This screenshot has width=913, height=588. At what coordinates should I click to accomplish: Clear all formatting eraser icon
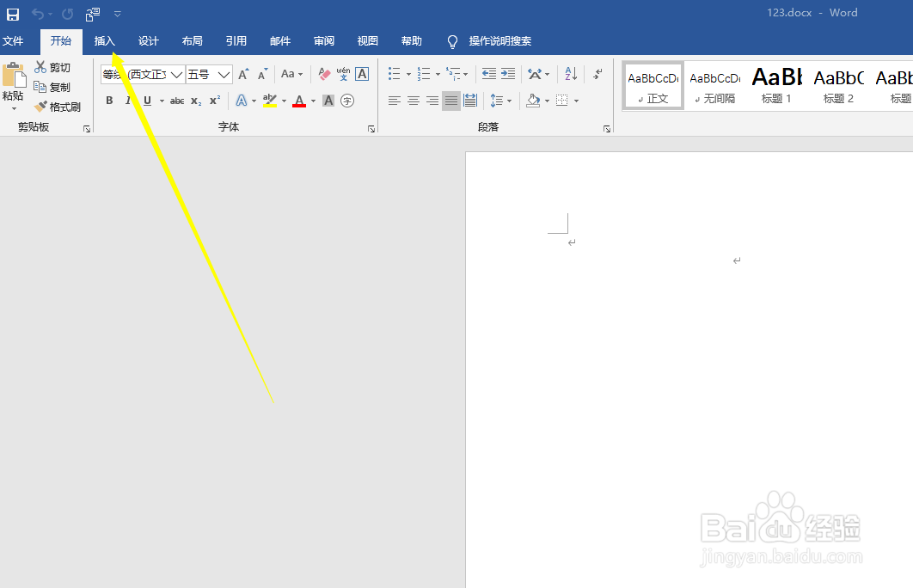coord(324,74)
